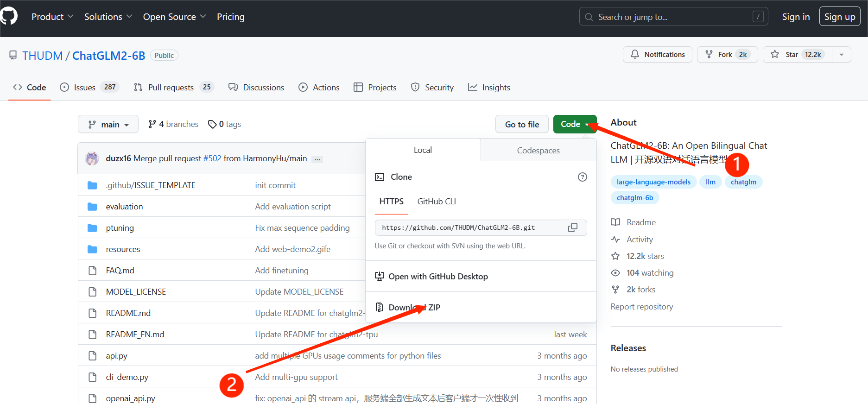This screenshot has height=404, width=868.
Task: Click the Go to file button
Action: (522, 124)
